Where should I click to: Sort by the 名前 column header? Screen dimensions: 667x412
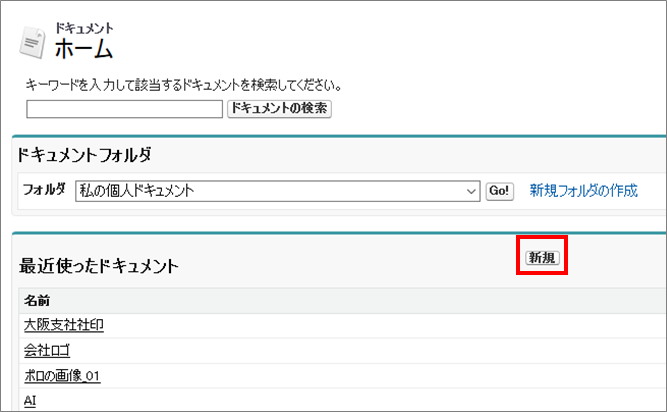(37, 300)
